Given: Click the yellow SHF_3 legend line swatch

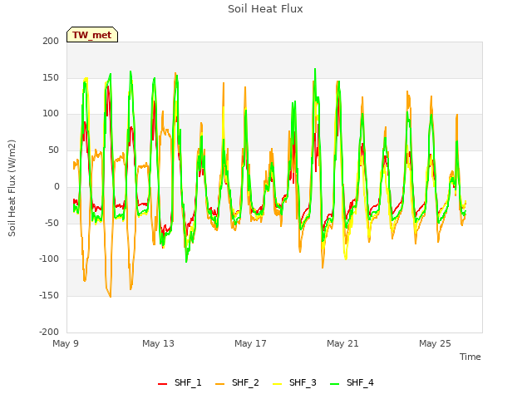Looking at the screenshot, I should coord(277,384).
